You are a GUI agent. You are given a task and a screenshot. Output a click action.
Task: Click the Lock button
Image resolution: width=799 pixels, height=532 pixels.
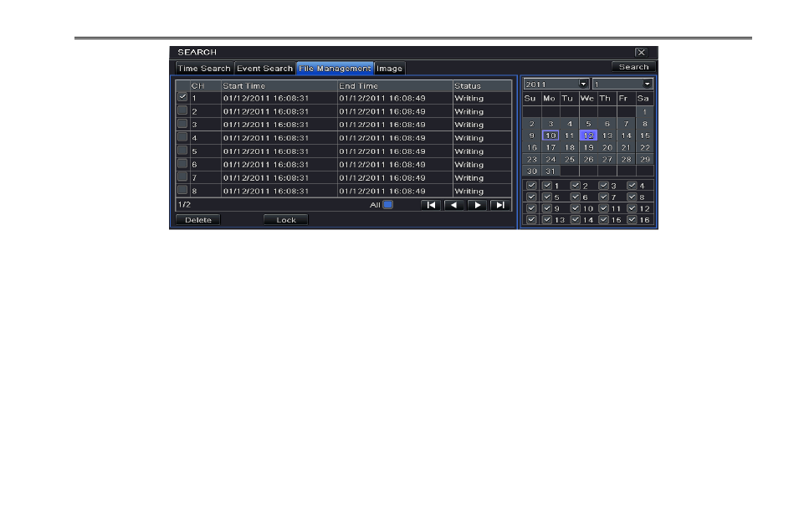click(286, 220)
